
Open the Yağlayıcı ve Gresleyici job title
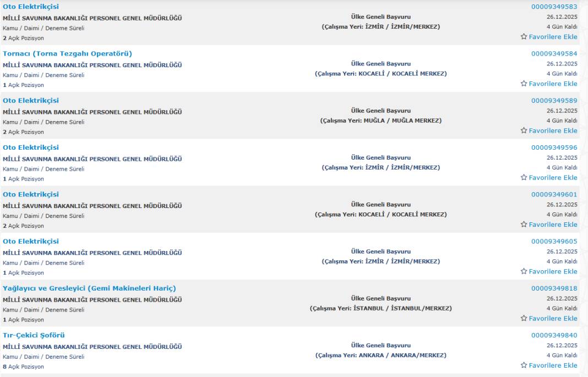tap(89, 288)
